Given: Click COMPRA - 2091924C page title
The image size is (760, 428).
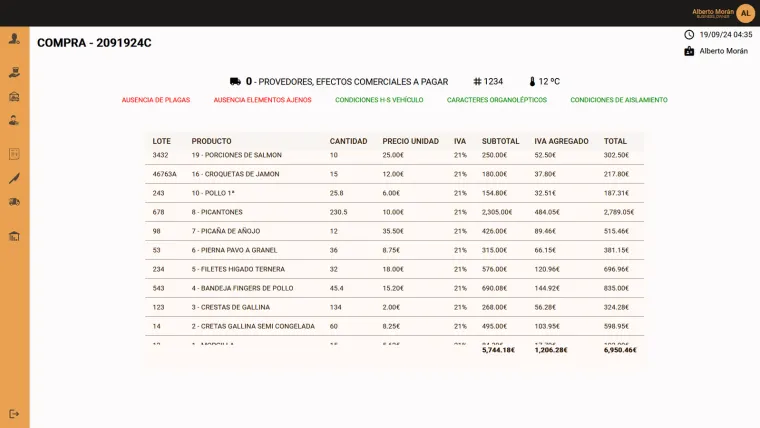Looking at the screenshot, I should pyautogui.click(x=94, y=43).
